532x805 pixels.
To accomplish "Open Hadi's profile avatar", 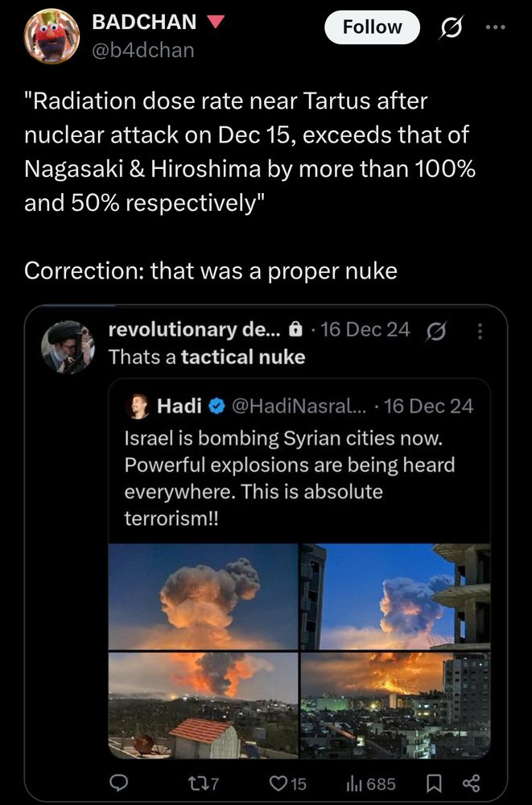I will (137, 407).
